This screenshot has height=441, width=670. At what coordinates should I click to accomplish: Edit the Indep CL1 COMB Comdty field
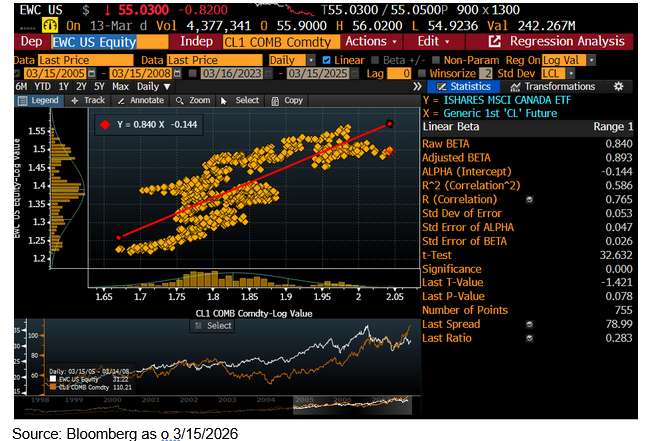point(281,42)
